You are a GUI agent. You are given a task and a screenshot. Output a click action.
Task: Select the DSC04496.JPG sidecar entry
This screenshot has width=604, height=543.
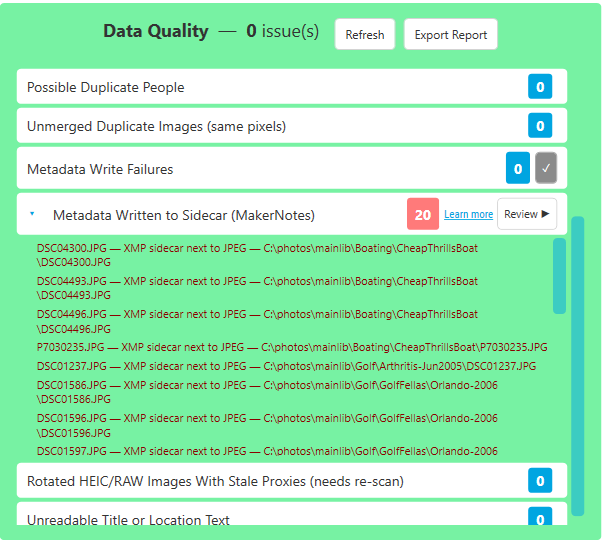(x=257, y=322)
